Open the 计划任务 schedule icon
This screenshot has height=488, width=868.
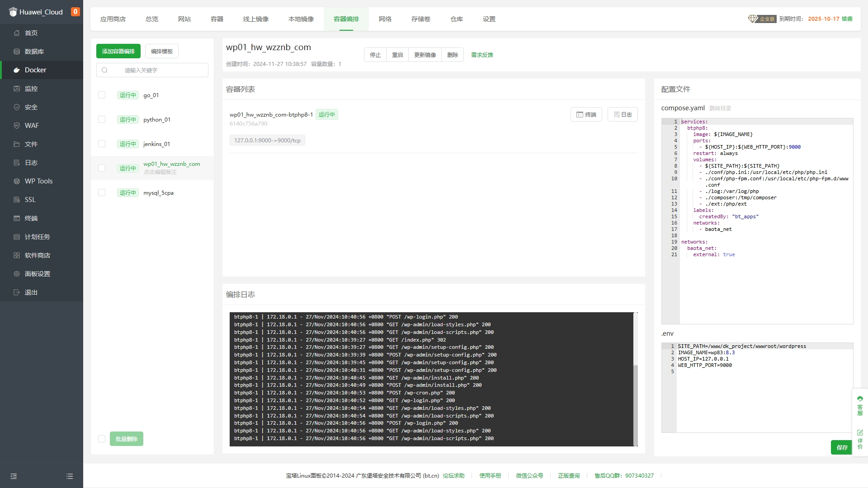pyautogui.click(x=17, y=237)
